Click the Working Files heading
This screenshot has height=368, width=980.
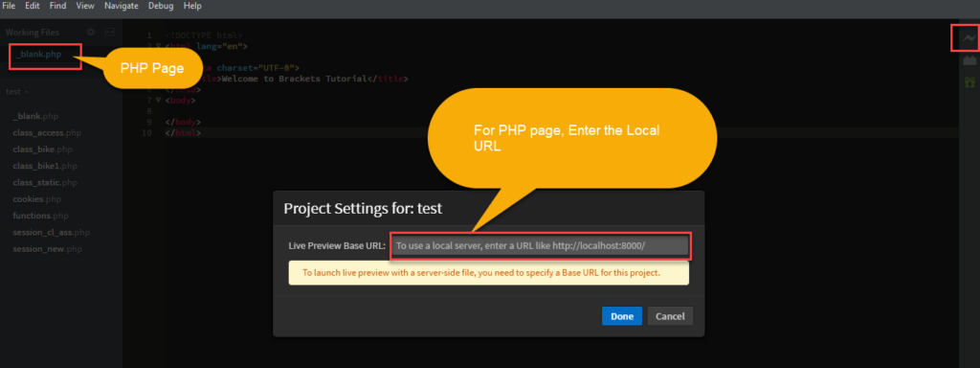(33, 32)
